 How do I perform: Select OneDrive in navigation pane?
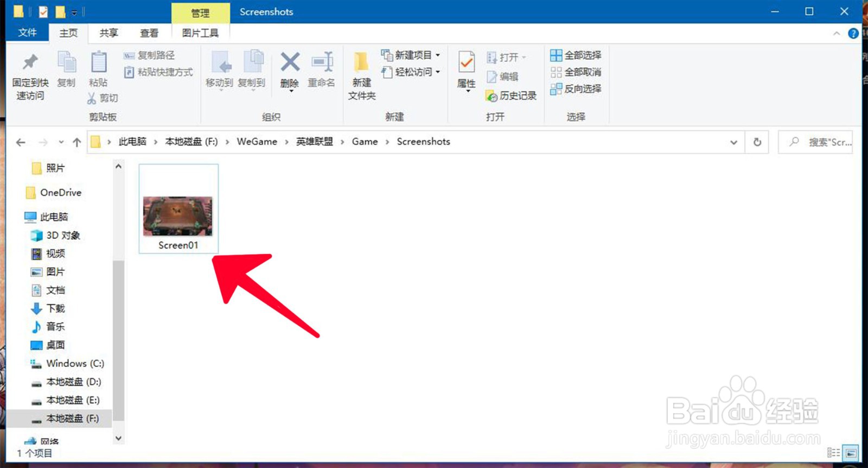coord(54,193)
